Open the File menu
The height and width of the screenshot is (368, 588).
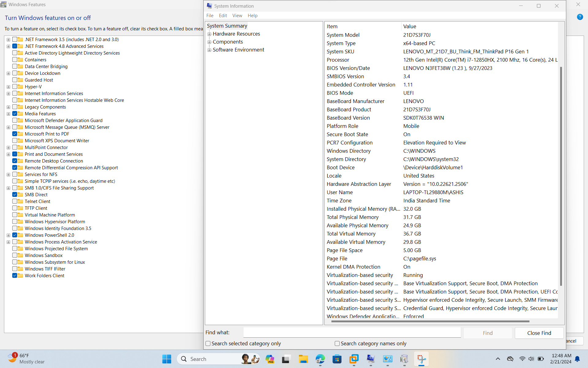coord(210,16)
